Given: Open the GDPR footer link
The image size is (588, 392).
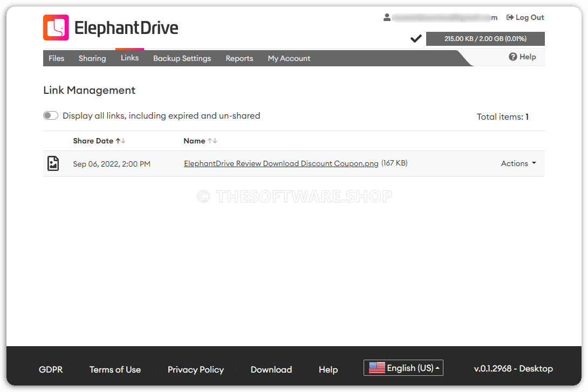Looking at the screenshot, I should click(x=51, y=369).
